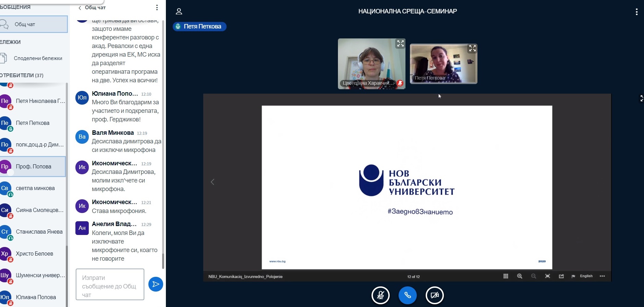Send the chat message
644x307 pixels.
point(156,284)
